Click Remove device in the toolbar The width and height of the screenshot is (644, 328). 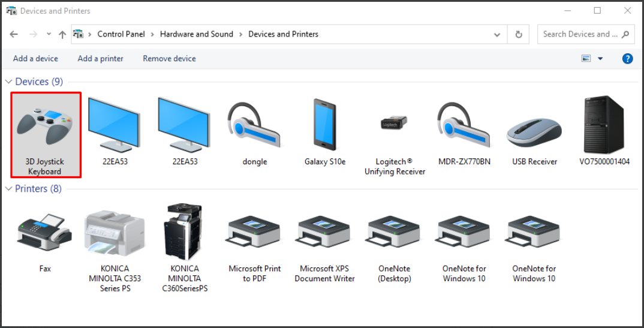169,59
